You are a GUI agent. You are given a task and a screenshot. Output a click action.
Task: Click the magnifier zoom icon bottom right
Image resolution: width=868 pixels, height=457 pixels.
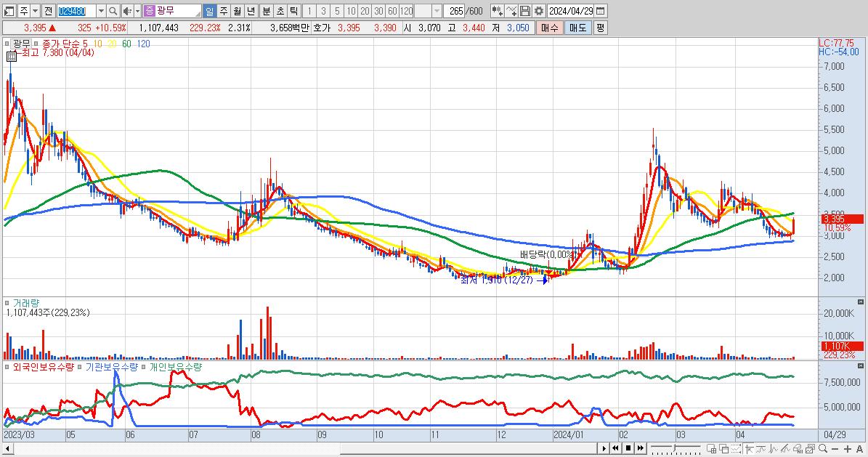(823, 449)
